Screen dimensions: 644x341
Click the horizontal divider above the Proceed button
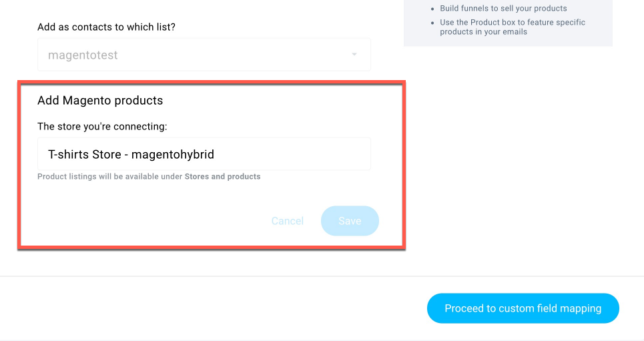tap(322, 276)
